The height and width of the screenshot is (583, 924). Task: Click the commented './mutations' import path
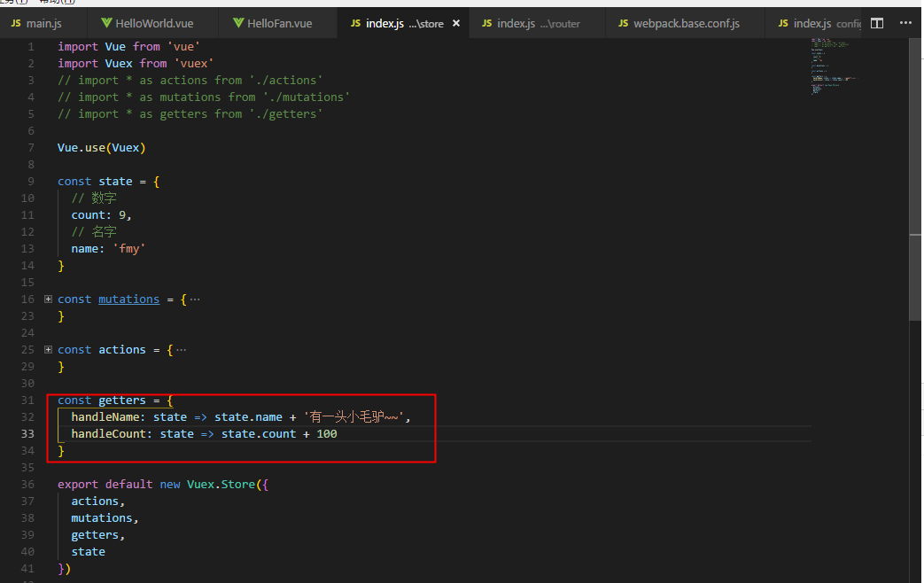tap(307, 97)
